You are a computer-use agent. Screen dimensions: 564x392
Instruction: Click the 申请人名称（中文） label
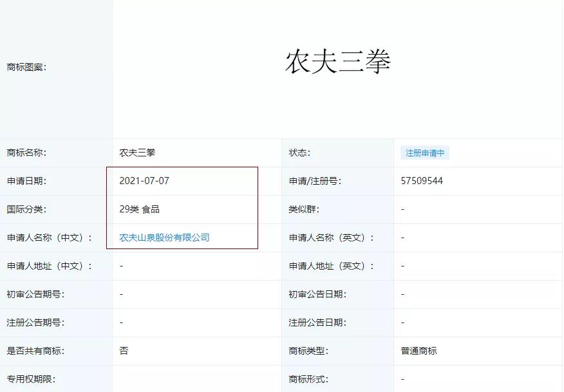pyautogui.click(x=50, y=238)
